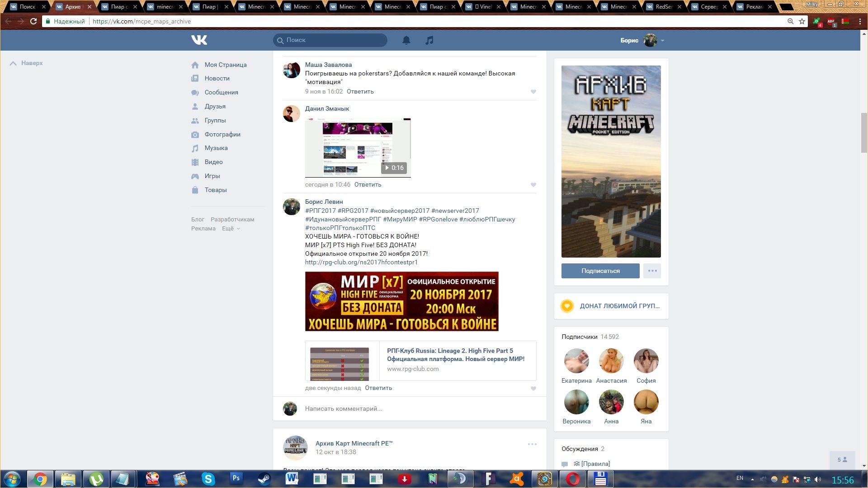Reload the page with refresh icon
Image resolution: width=868 pixels, height=488 pixels.
[x=33, y=21]
